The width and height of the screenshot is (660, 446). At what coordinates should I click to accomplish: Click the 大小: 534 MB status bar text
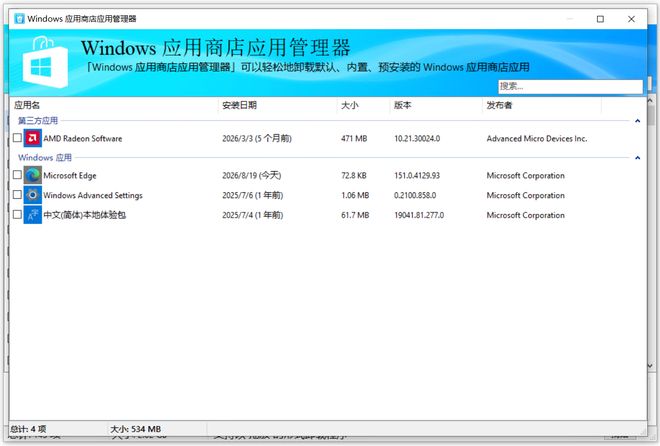(x=136, y=429)
